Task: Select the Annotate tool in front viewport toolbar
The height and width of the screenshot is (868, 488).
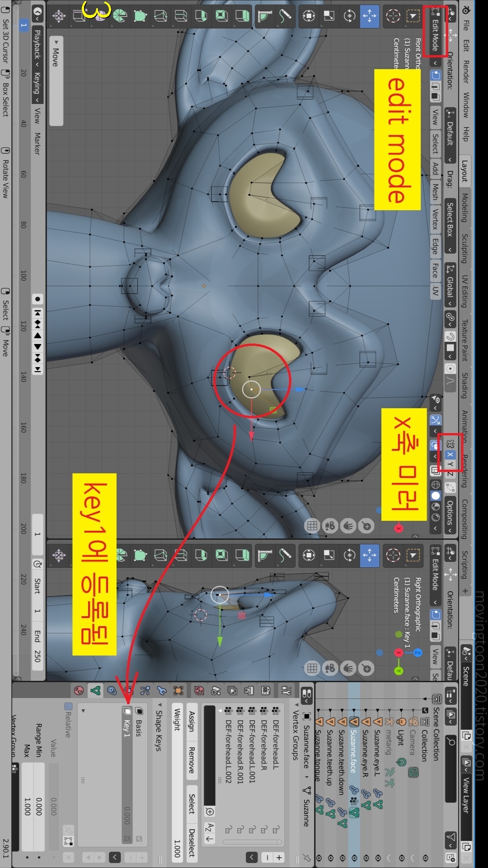Action: (285, 16)
